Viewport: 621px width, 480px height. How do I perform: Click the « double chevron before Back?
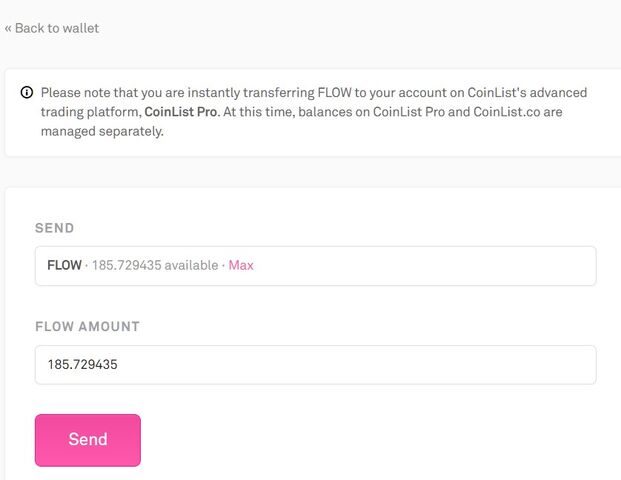click(8, 29)
